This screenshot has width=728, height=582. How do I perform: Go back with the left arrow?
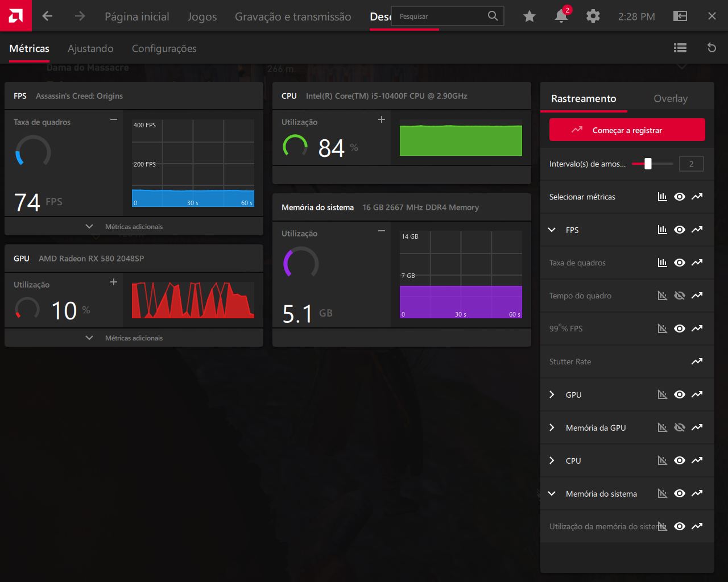[47, 16]
